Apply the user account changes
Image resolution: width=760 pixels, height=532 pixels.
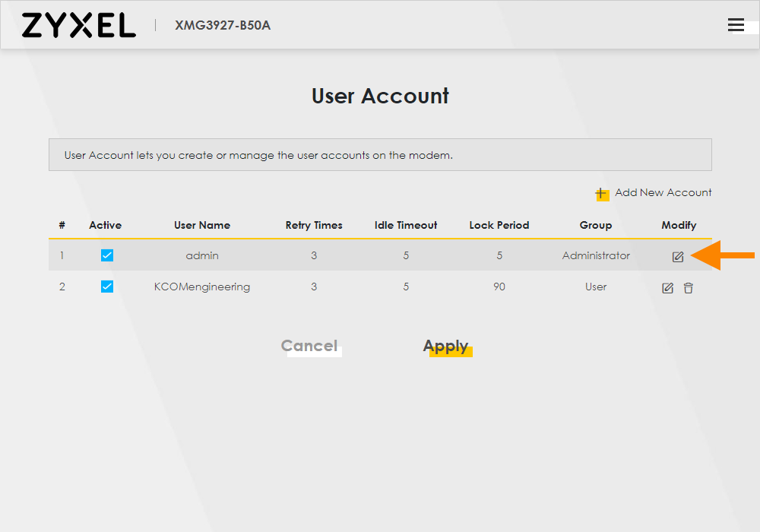coord(447,346)
